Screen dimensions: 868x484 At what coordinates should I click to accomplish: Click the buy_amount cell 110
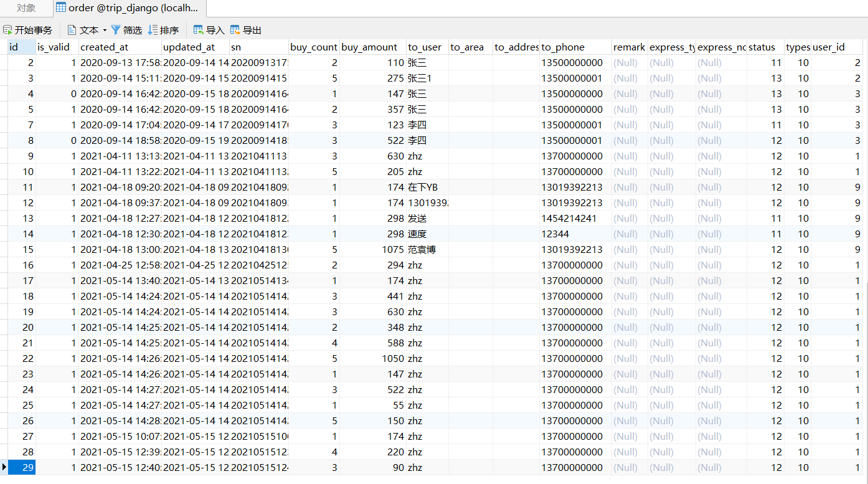pyautogui.click(x=373, y=62)
